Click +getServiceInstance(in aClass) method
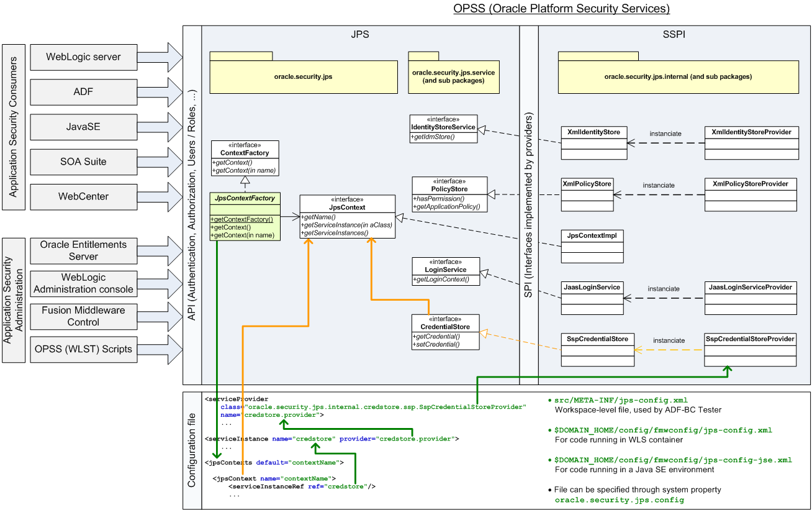 tap(346, 225)
